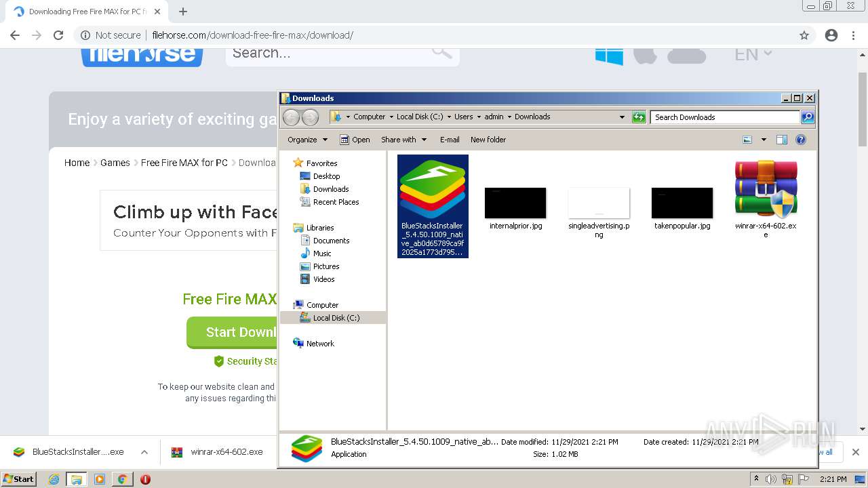The width and height of the screenshot is (868, 488).
Task: Click the Explorer Back arrow button
Action: (291, 117)
